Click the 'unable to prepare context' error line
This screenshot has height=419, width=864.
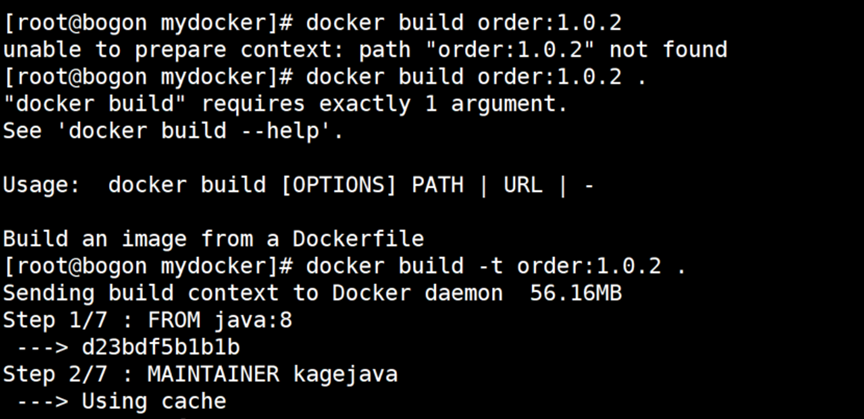pos(365,50)
